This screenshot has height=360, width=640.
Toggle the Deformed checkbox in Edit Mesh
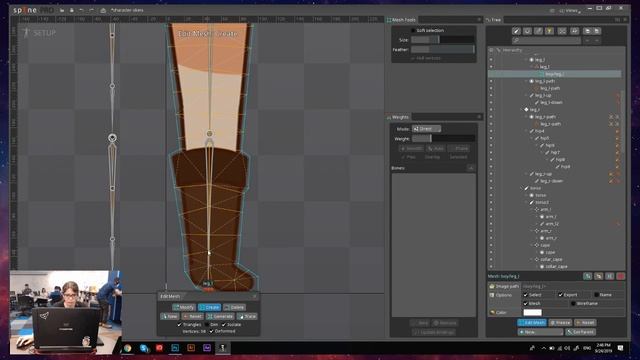(211, 331)
